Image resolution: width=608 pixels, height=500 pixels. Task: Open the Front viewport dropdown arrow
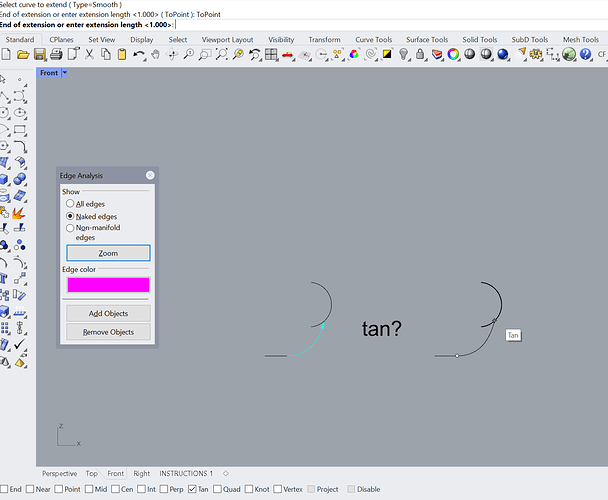click(65, 73)
